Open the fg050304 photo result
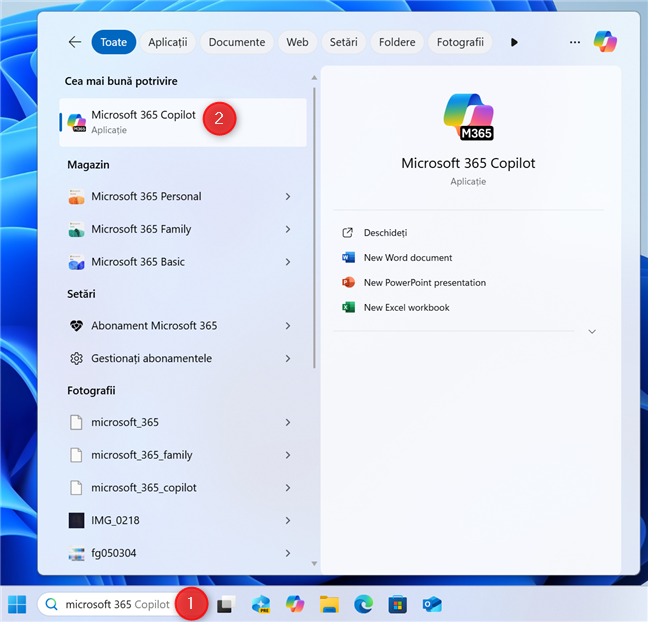The image size is (648, 622). (183, 553)
